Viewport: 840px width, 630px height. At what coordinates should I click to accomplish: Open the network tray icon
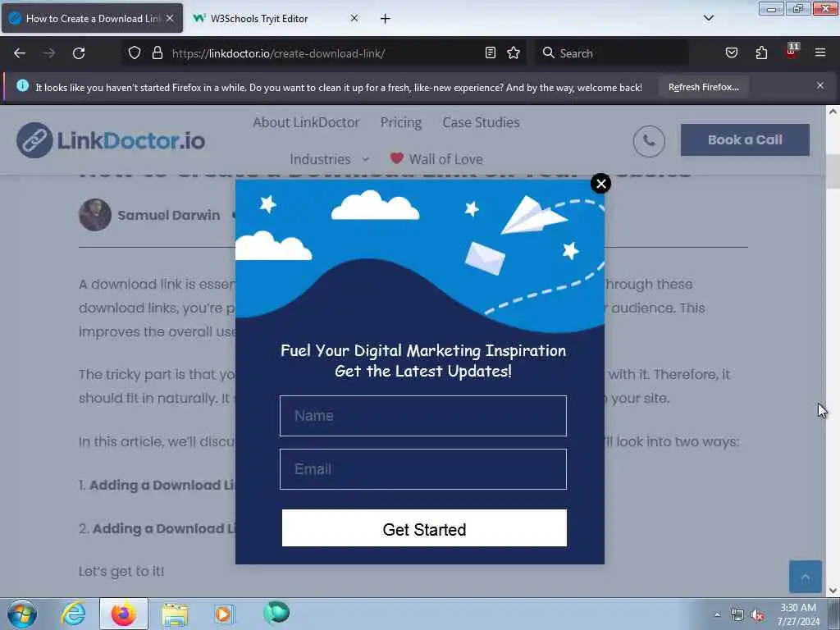(737, 615)
